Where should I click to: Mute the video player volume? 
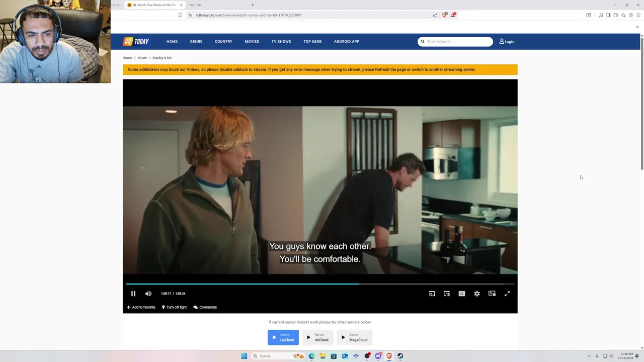coord(148,294)
